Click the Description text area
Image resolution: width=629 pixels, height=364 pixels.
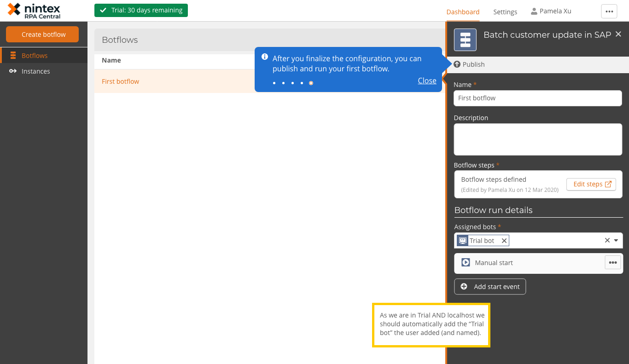coord(538,139)
